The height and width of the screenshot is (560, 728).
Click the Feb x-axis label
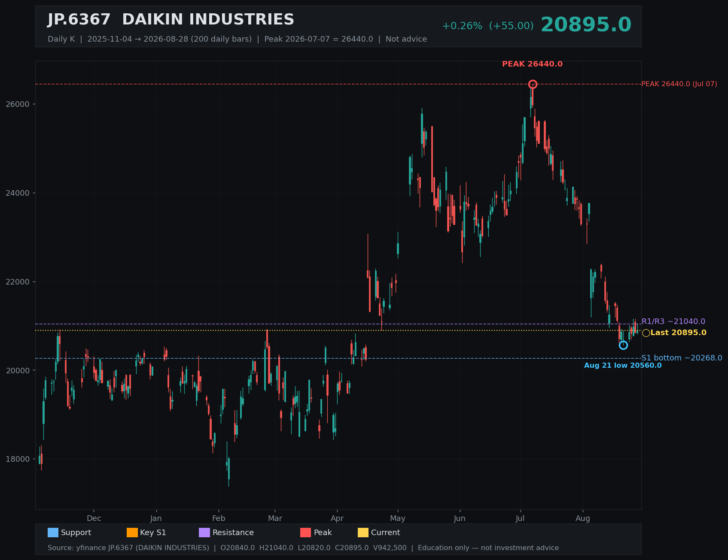click(219, 518)
